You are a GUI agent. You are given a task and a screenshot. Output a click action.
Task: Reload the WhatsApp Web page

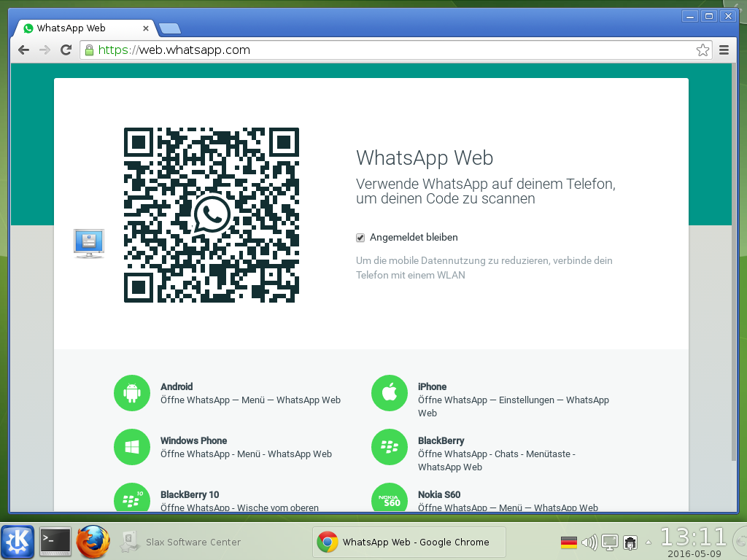pos(66,50)
